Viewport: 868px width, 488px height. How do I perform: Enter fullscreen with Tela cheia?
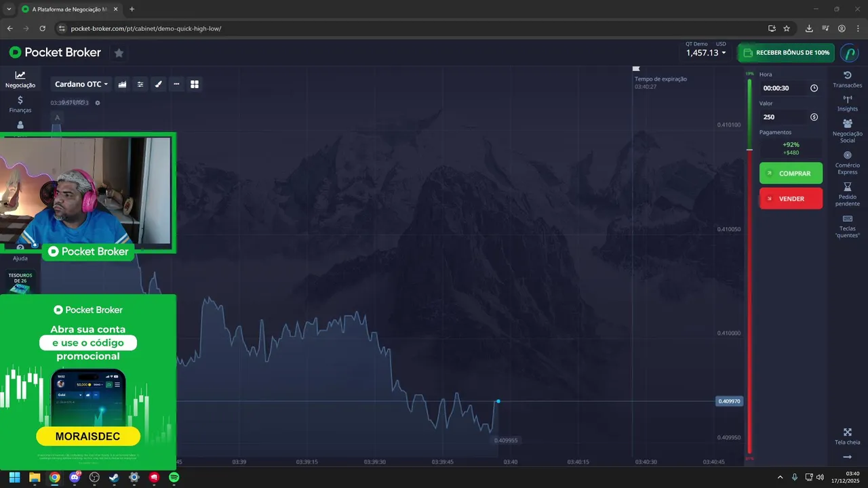(848, 437)
